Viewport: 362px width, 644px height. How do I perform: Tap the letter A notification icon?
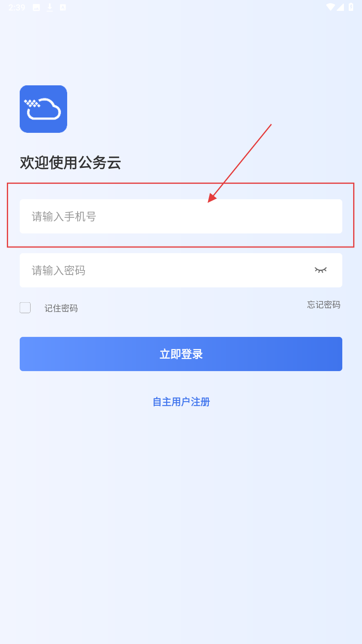point(63,7)
